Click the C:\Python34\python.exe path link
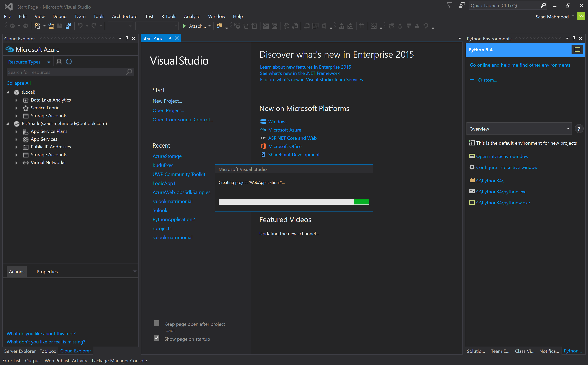Screen dimensions: 588x365 (x=501, y=192)
